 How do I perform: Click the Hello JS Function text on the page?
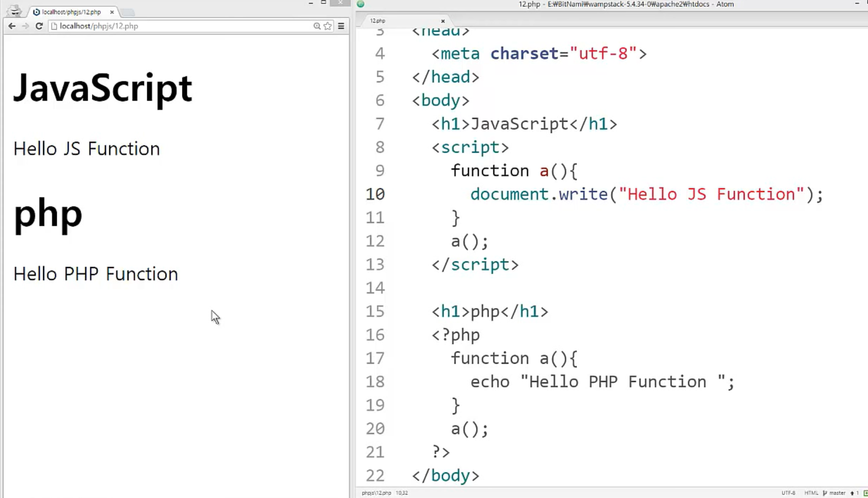point(87,149)
